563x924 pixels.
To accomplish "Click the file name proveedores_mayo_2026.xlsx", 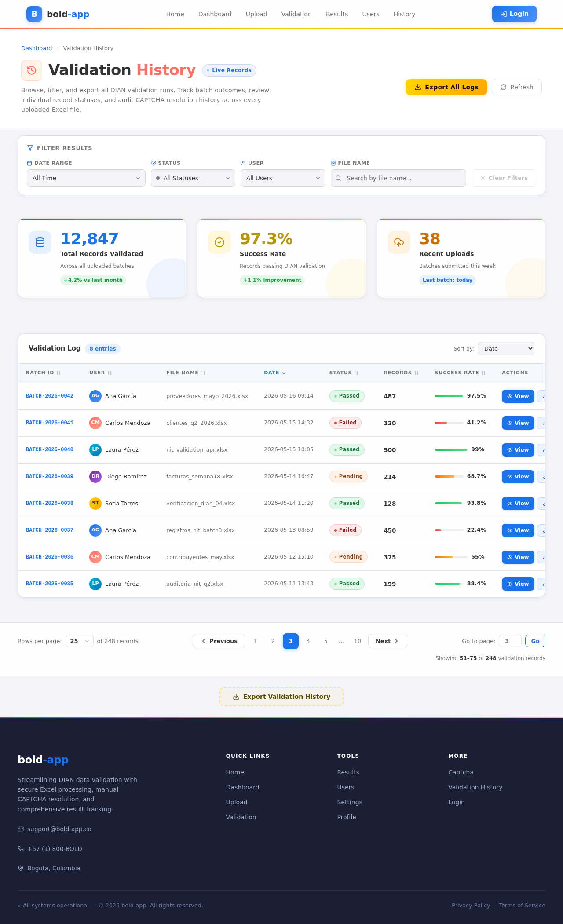I will pyautogui.click(x=207, y=396).
